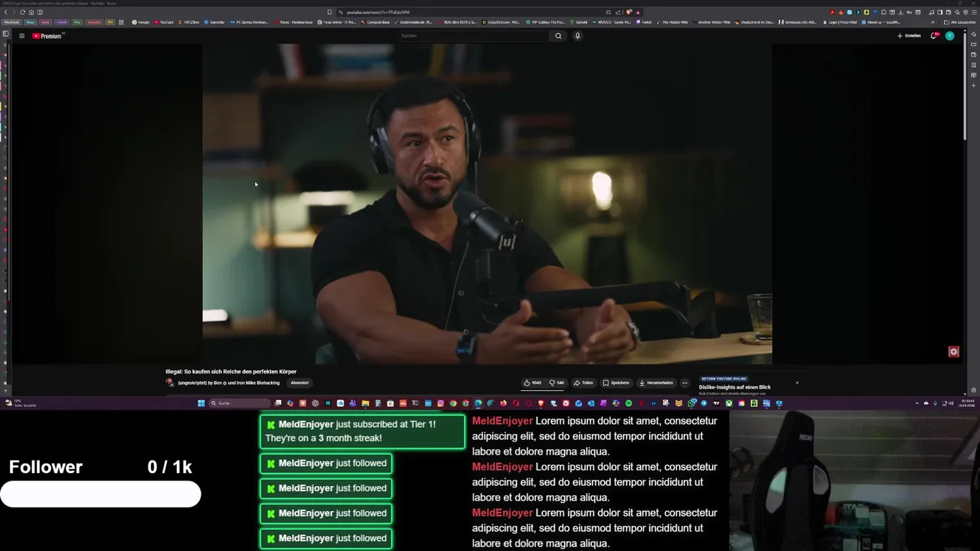
Task: Toggle the Abonniert subscription button
Action: (299, 383)
